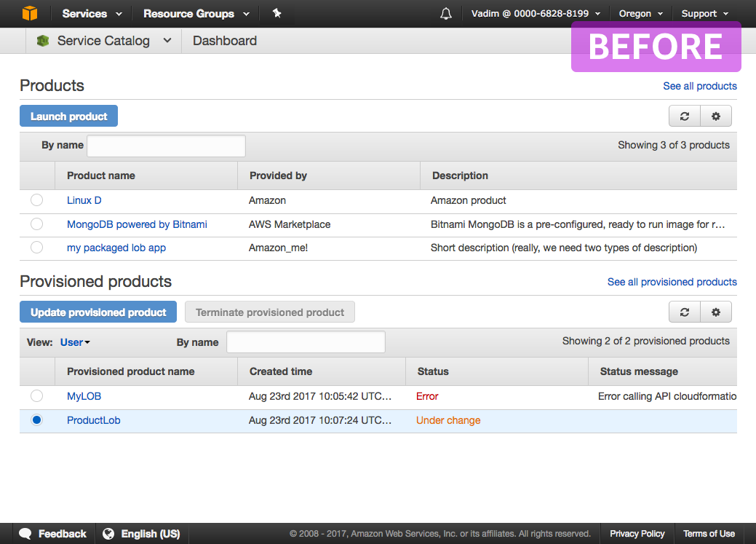This screenshot has width=756, height=544.
Task: Click the Amazon product description cell
Action: click(468, 200)
